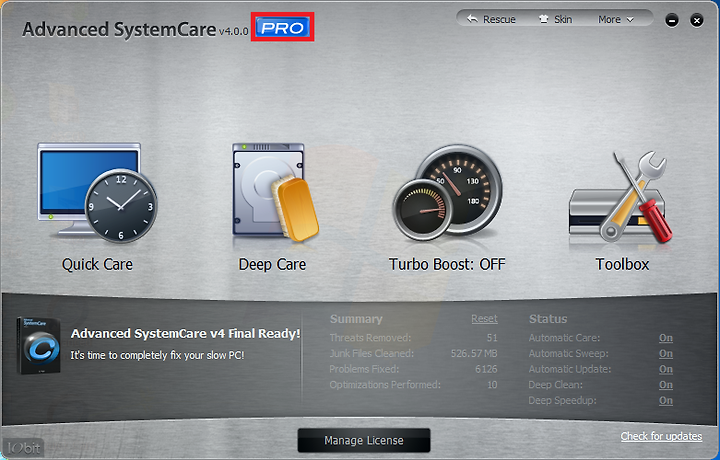The image size is (720, 460).
Task: Toggle Automatic Care On setting
Action: point(666,338)
